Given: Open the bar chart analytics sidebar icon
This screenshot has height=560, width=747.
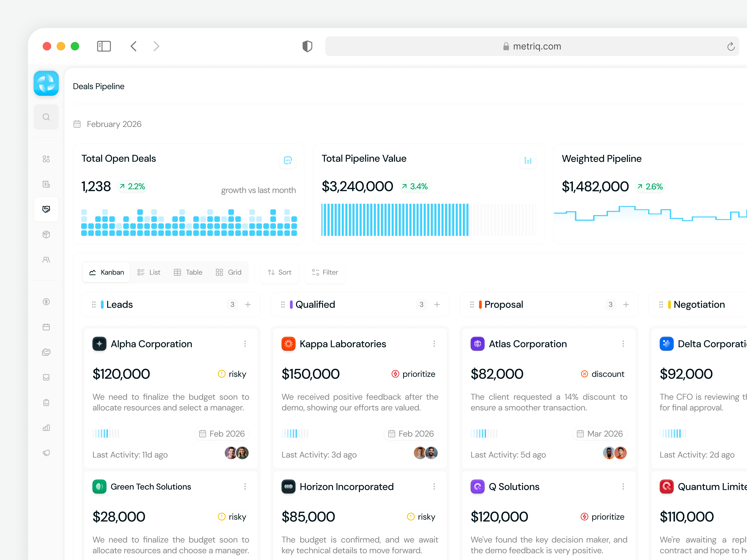Looking at the screenshot, I should (46, 428).
